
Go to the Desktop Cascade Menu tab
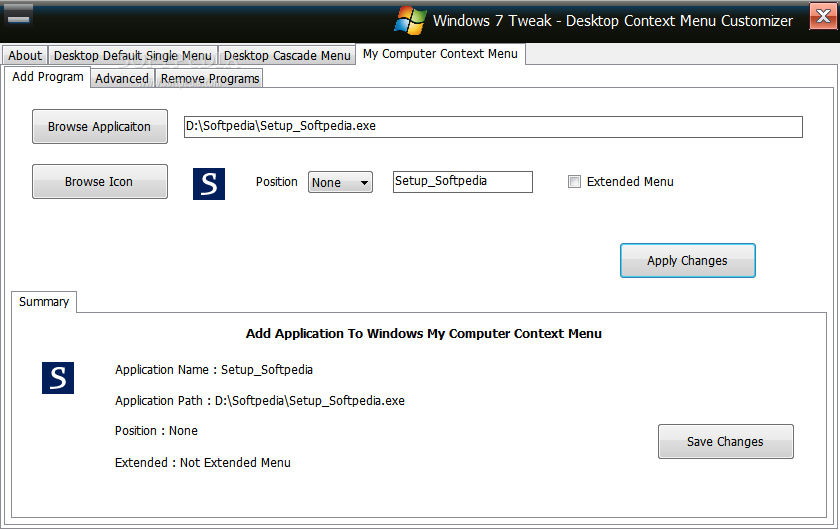pos(286,56)
